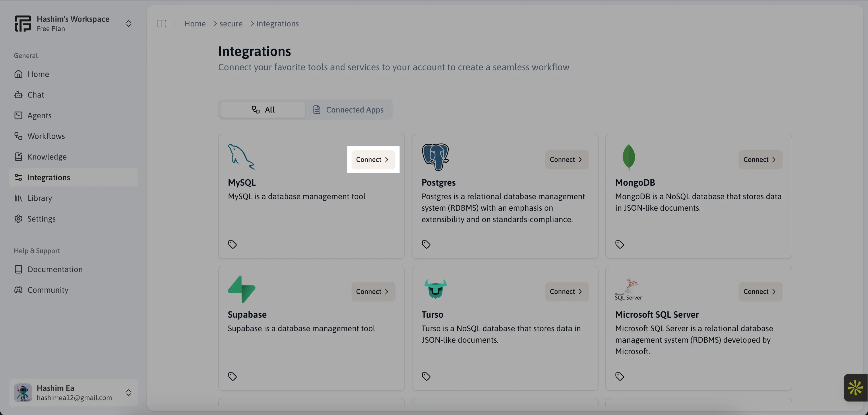Switch to the All tab
The height and width of the screenshot is (415, 868).
coord(263,109)
